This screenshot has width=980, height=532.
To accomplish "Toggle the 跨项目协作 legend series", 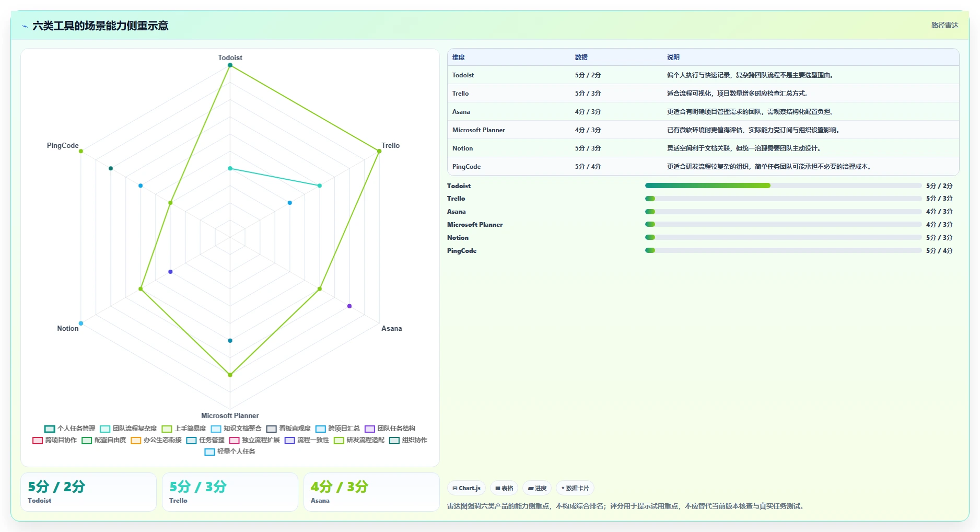I will [x=54, y=440].
